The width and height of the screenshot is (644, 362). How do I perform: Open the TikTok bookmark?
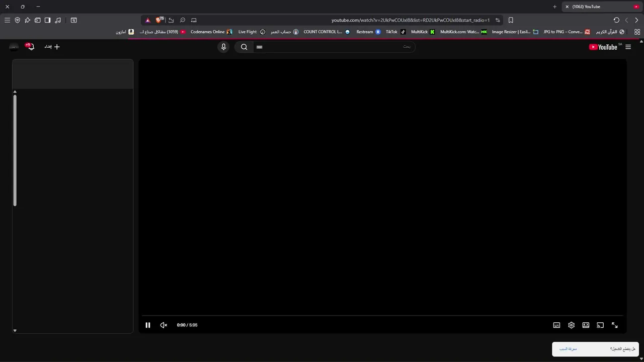(x=395, y=32)
